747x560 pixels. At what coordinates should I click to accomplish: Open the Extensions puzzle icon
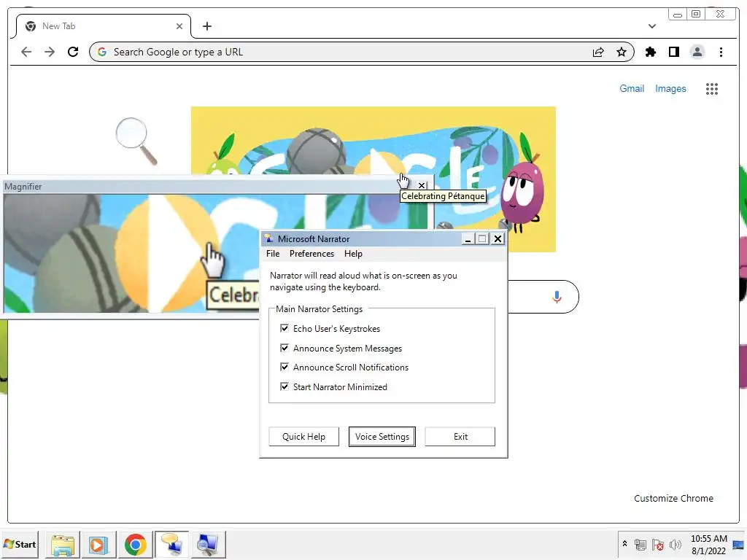[x=650, y=52]
